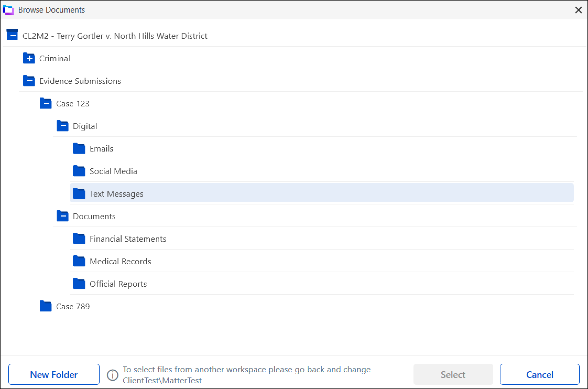588x389 pixels.
Task: Select the Evidence Submissions label
Action: 80,81
